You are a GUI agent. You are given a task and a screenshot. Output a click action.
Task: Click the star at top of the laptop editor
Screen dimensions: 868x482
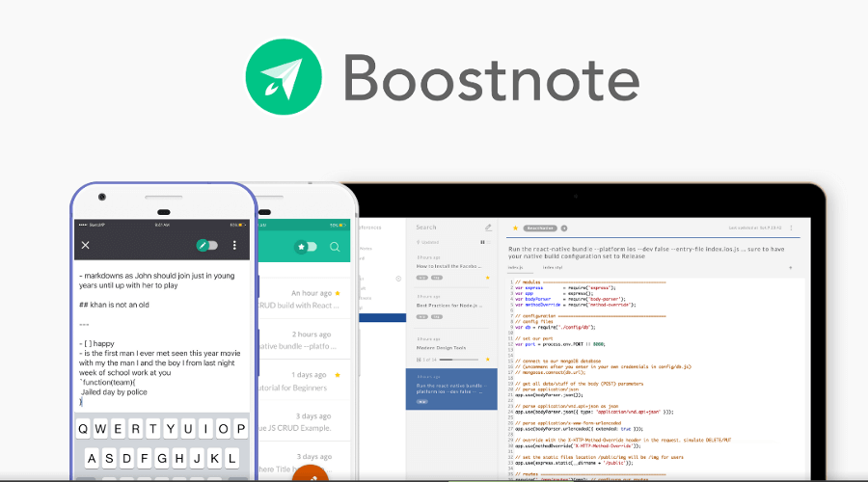point(515,228)
